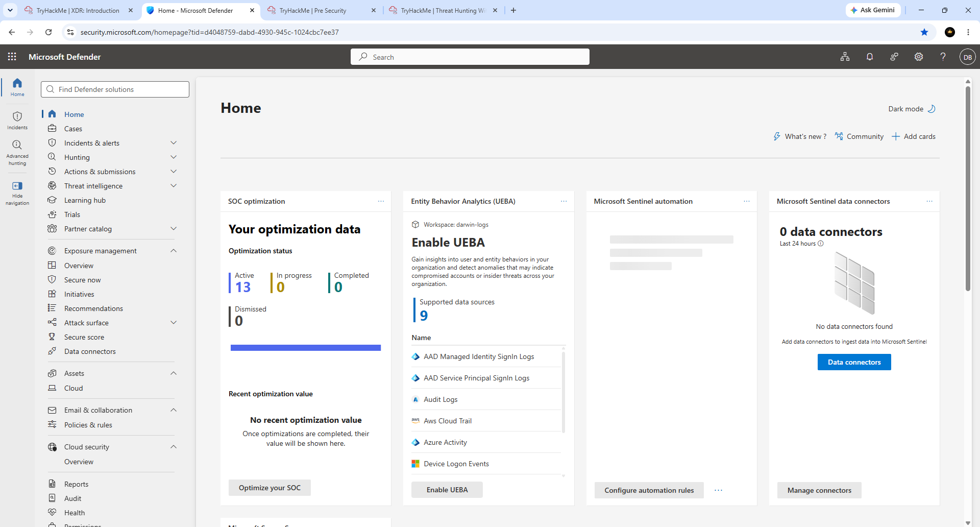
Task: Open Incidents shield icon in left rail
Action: (x=17, y=121)
